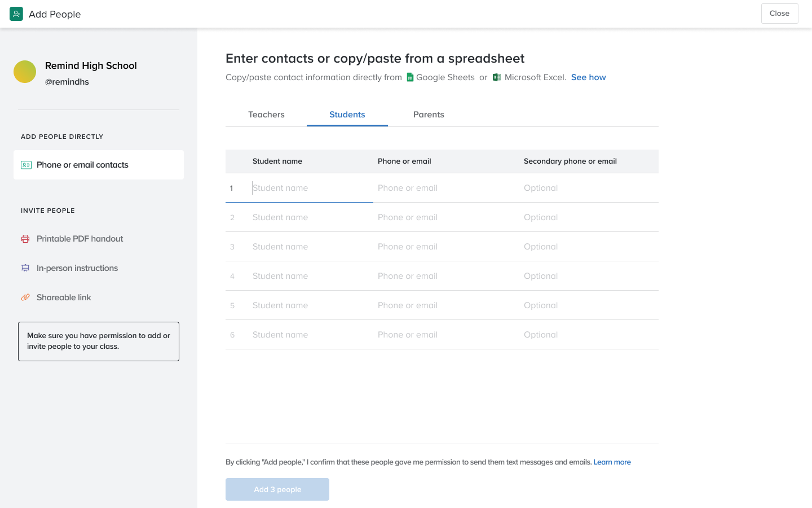Open Phone or email contacts option
This screenshot has width=812, height=508.
click(x=99, y=165)
